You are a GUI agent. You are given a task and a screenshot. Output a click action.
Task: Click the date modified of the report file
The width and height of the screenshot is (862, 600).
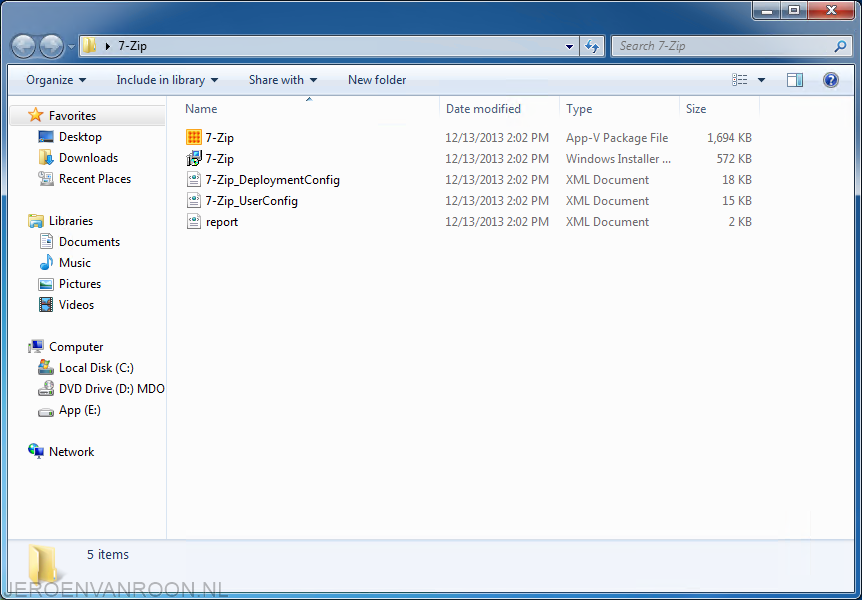497,222
